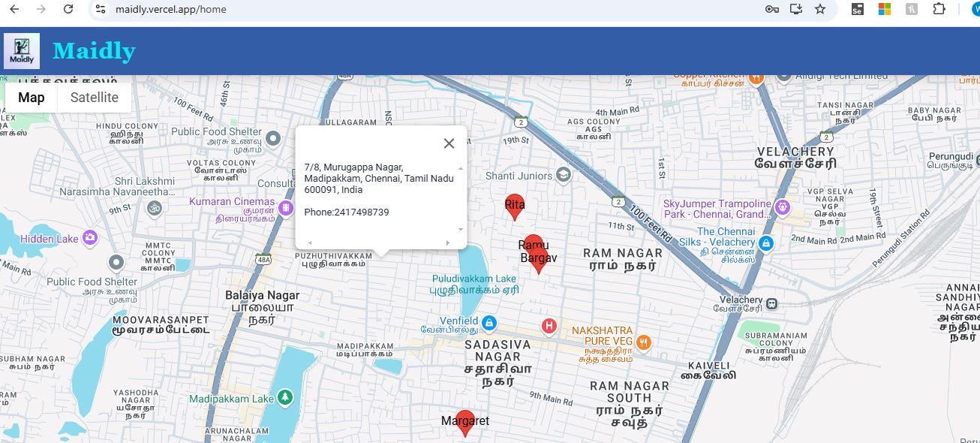Click the info window scroll right arrow
980x443 pixels.
click(448, 243)
